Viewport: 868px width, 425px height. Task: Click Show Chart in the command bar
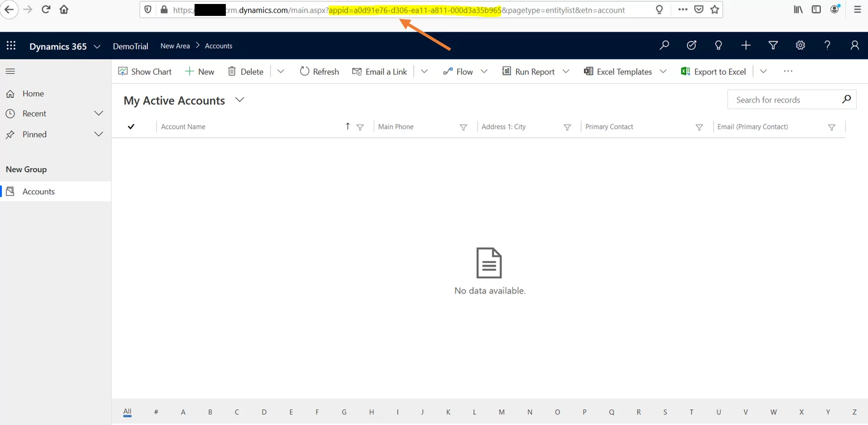click(145, 71)
